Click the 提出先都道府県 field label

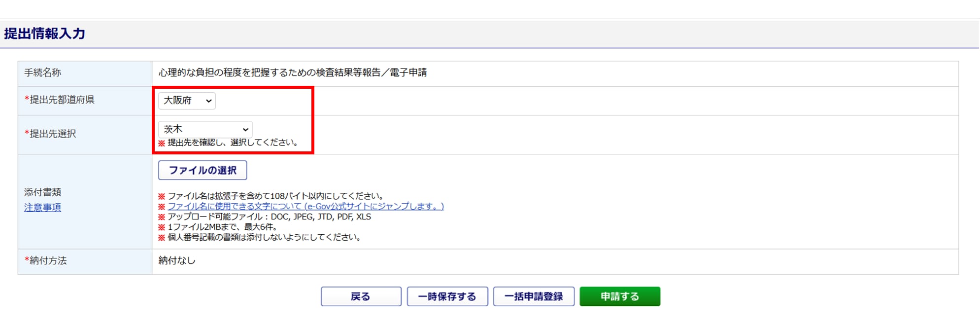pos(60,100)
